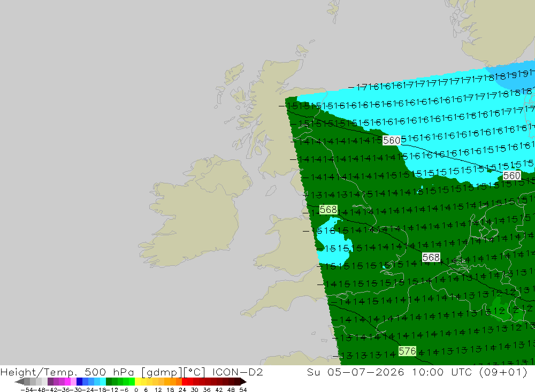This screenshot has width=535, height=392.
Task: Click the '(09+01)' forecast offset text
Action: coord(503,372)
